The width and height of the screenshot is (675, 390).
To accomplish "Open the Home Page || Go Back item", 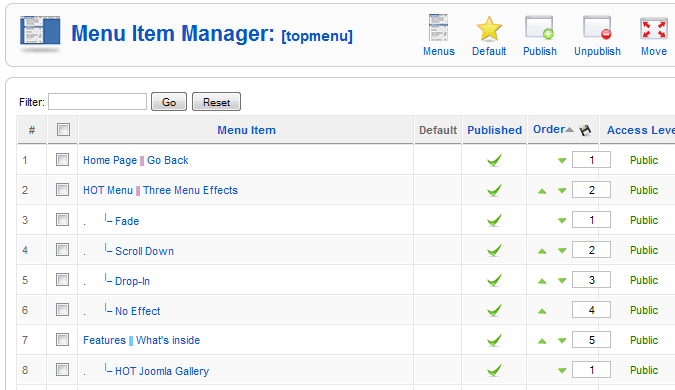I will 136,160.
